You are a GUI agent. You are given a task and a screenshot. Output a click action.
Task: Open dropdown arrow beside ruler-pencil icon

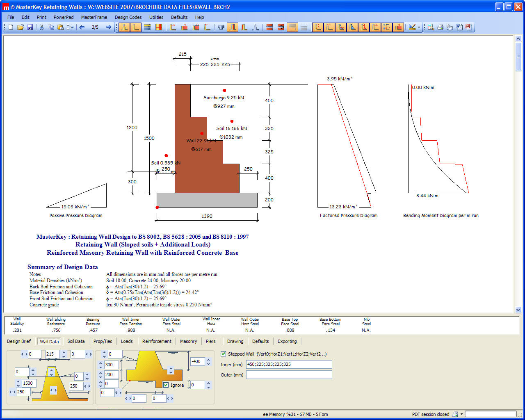pos(419,27)
